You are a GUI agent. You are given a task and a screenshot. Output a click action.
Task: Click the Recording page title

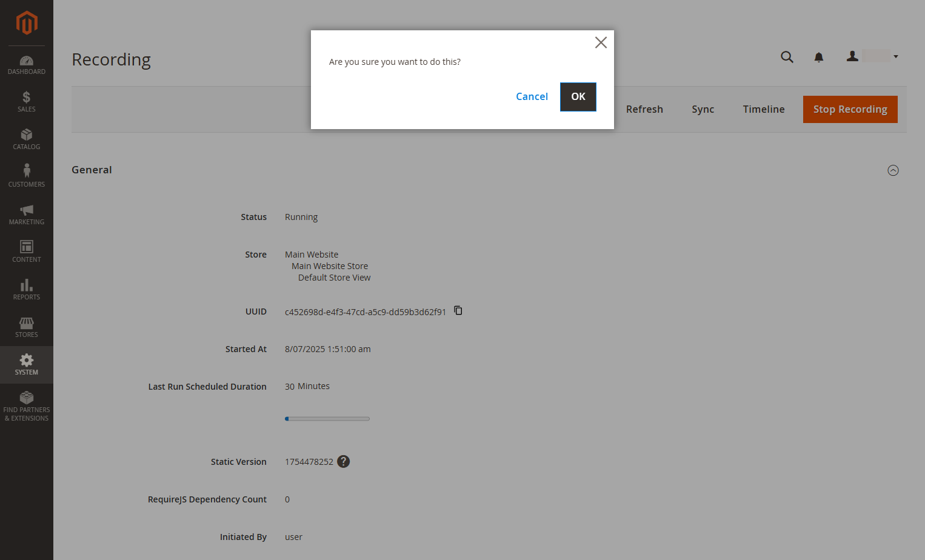coord(112,59)
